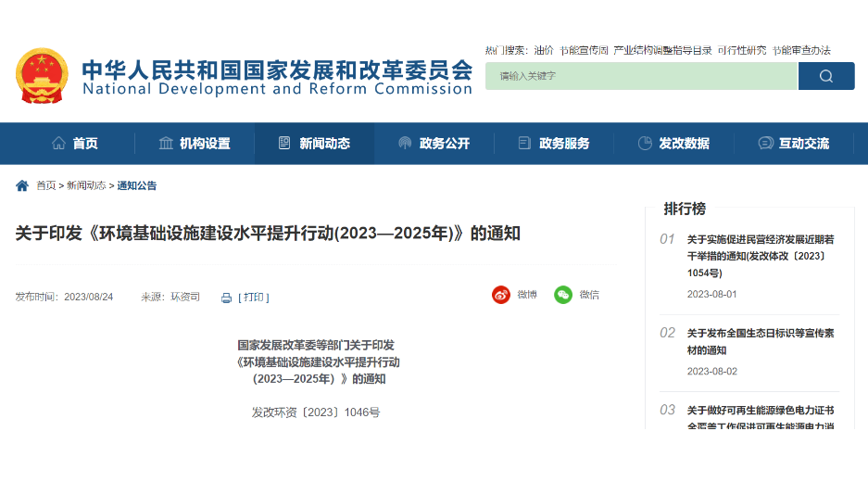Open ranking item 01 on 民营经济 notice
This screenshot has height=482, width=868.
761,256
